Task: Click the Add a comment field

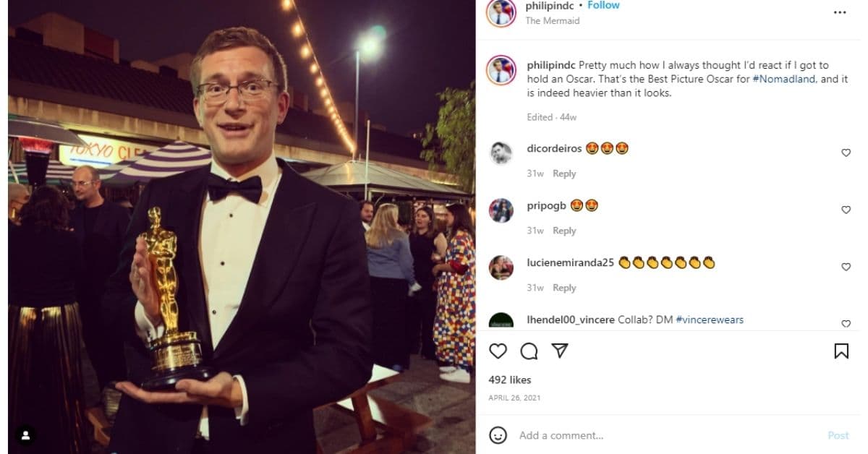Action: [x=651, y=435]
